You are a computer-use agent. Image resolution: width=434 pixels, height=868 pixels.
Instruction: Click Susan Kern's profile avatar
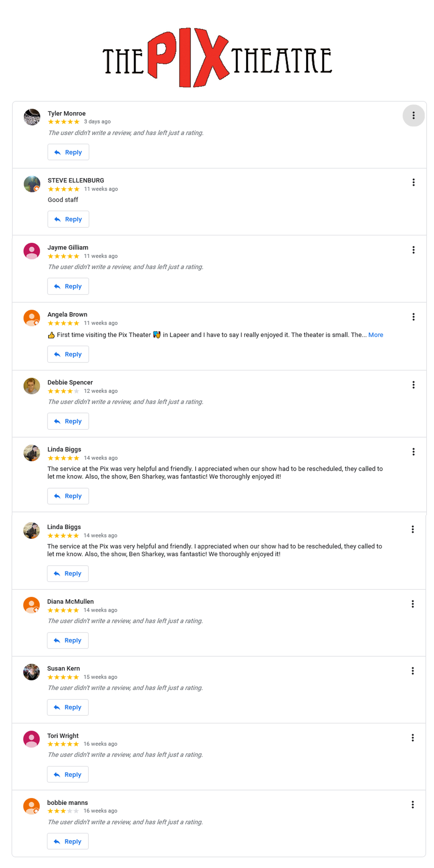31,672
